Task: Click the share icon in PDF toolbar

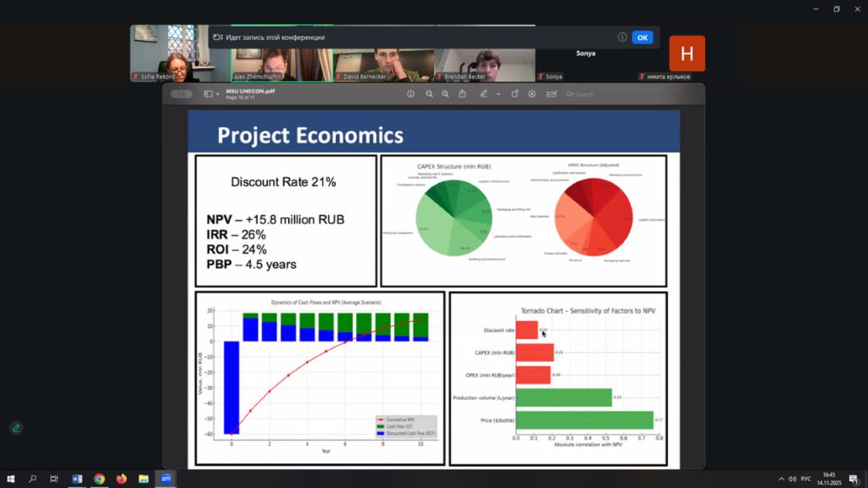Action: coord(463,94)
